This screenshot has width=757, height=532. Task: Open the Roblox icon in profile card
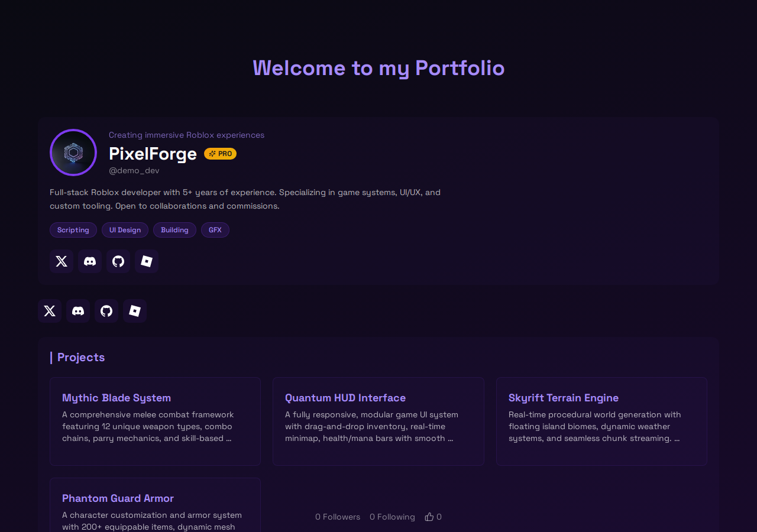(147, 261)
